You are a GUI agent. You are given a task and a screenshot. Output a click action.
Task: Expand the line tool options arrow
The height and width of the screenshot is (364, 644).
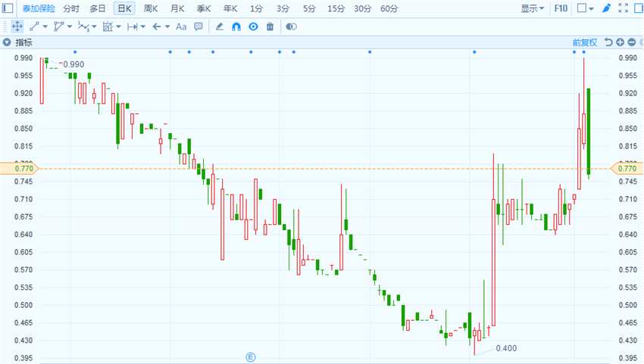(x=45, y=26)
